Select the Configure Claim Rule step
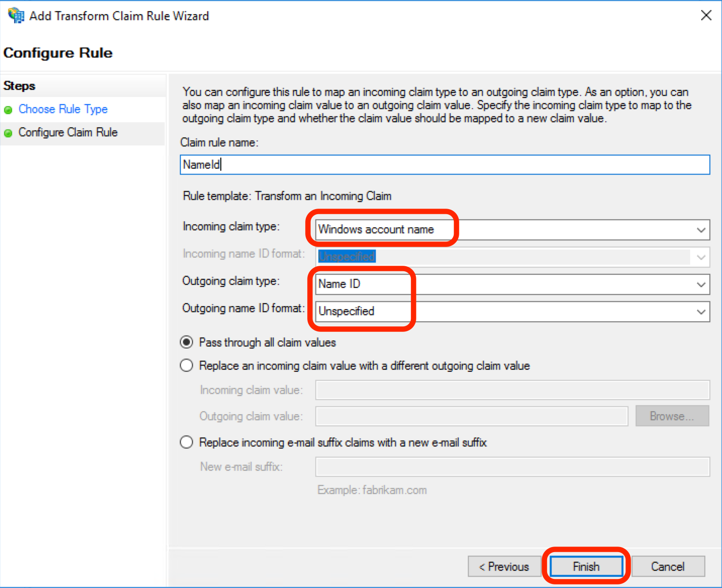 tap(68, 133)
